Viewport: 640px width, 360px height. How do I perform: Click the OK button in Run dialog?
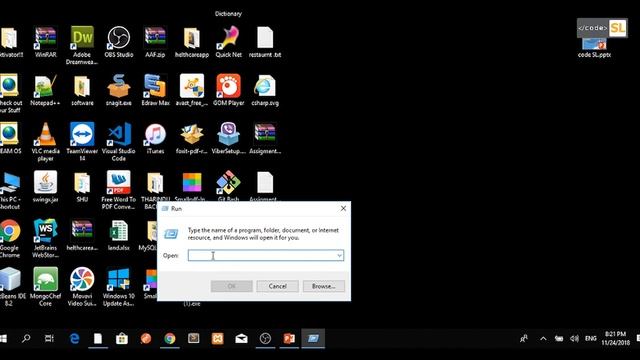click(231, 286)
